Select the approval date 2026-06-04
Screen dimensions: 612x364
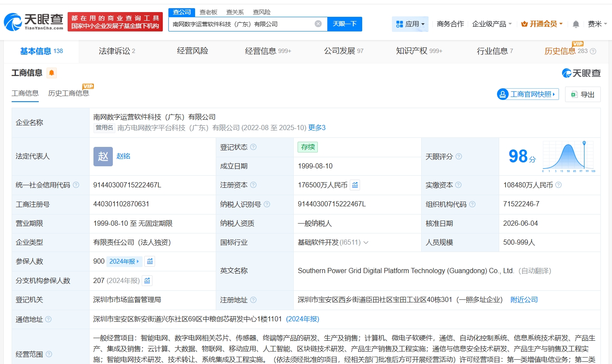pos(520,223)
